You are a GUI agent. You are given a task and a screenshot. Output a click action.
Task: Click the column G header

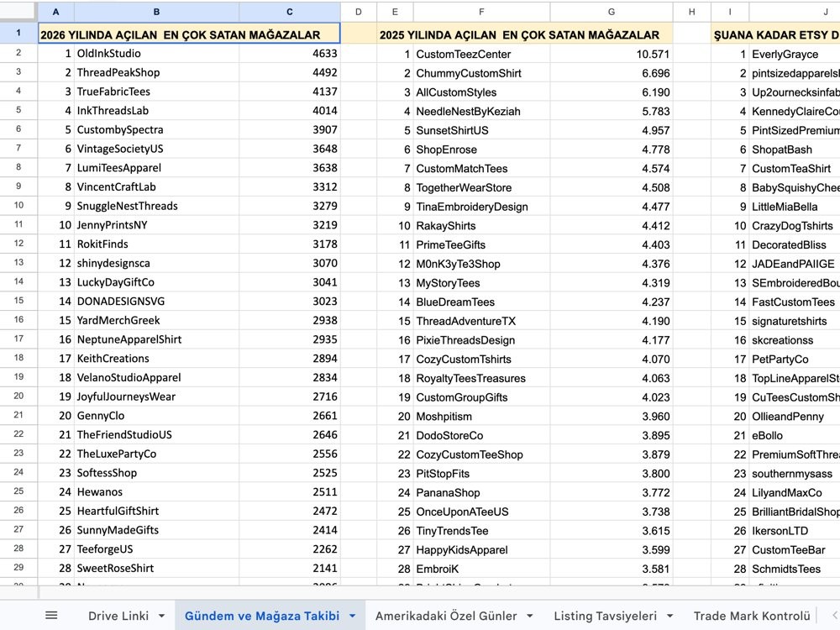click(612, 12)
